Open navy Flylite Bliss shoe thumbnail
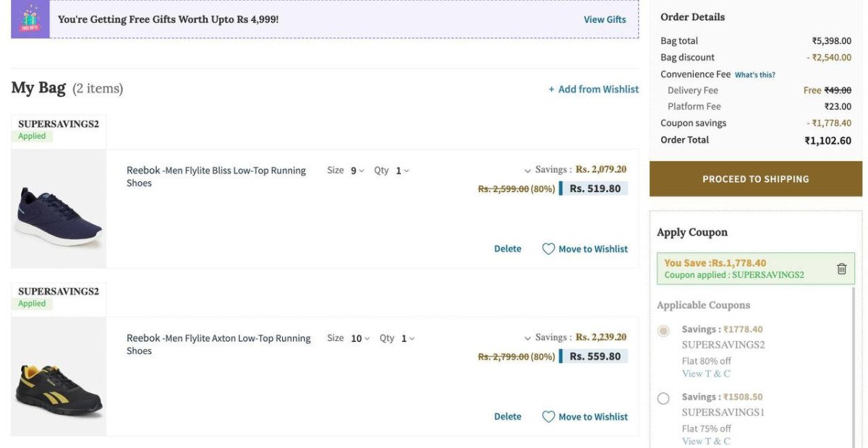This screenshot has width=868, height=448. (x=59, y=209)
